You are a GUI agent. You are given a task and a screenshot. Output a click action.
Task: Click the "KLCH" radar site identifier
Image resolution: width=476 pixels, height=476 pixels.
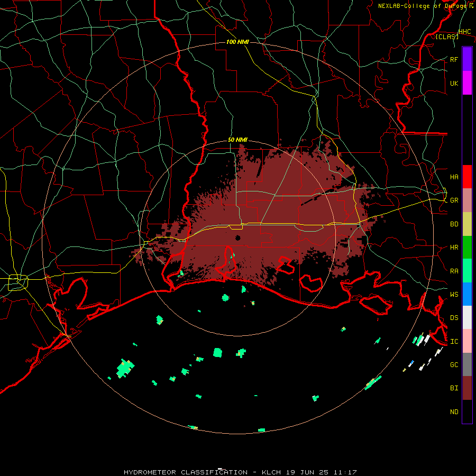point(272,472)
